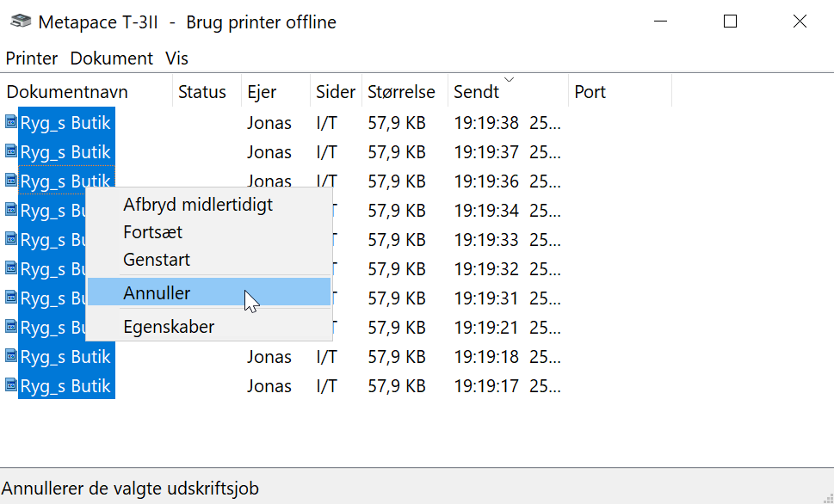Viewport: 834px width, 504px height.
Task: Open the Vis menu
Action: (x=177, y=58)
